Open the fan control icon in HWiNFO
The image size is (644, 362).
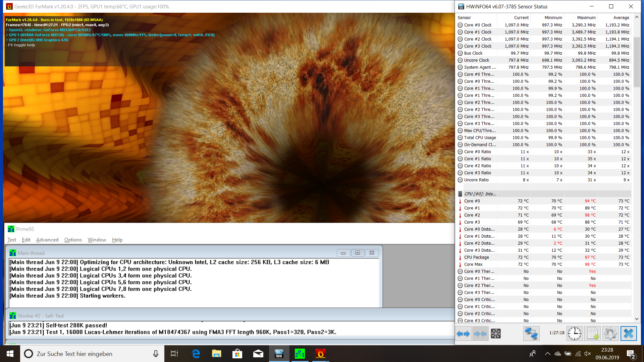coord(496,334)
